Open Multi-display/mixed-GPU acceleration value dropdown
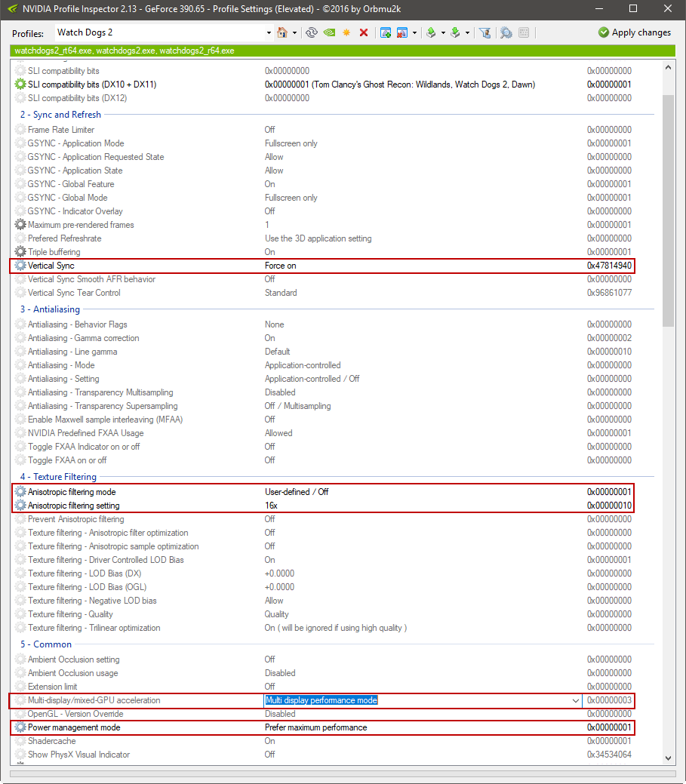 pos(576,700)
